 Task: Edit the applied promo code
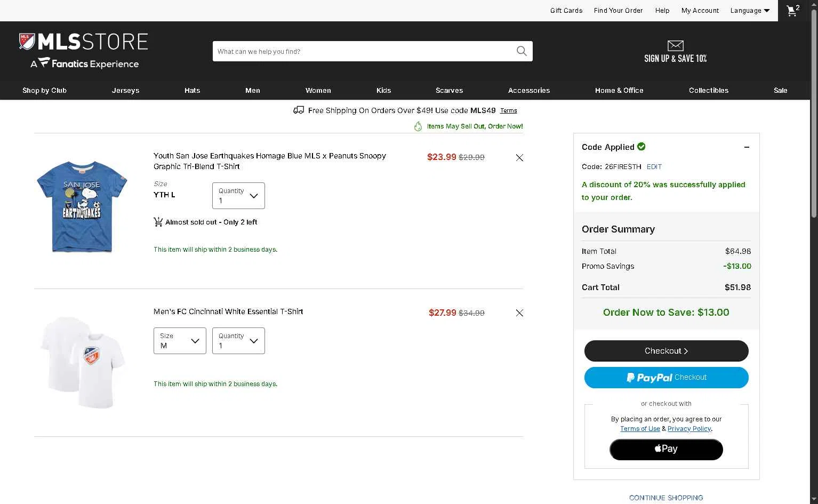click(654, 167)
